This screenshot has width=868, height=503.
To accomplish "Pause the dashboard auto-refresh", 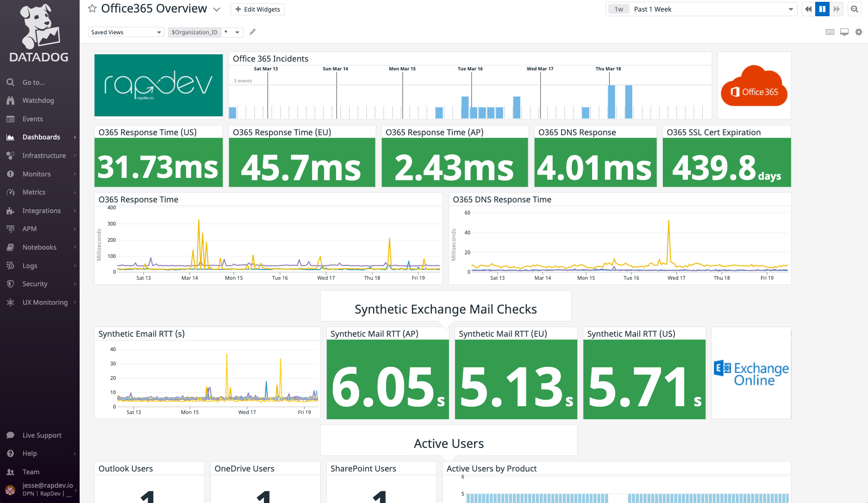I will pyautogui.click(x=822, y=9).
